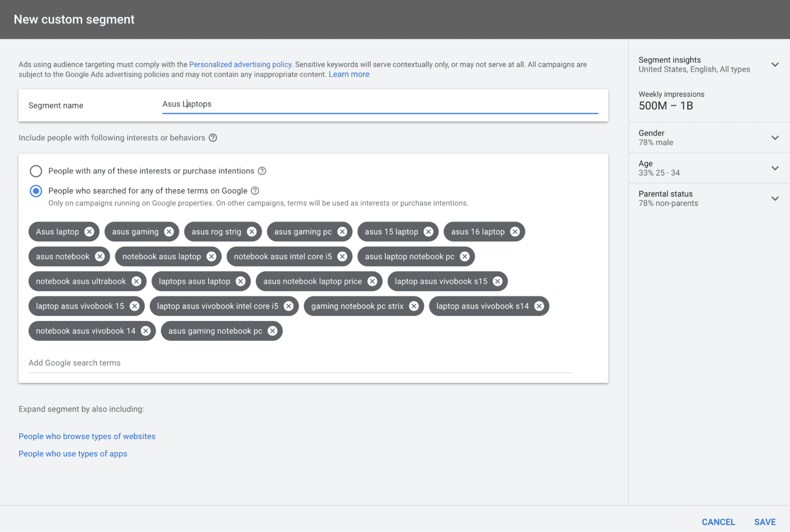Focus the Add Google search terms field

[x=301, y=363]
